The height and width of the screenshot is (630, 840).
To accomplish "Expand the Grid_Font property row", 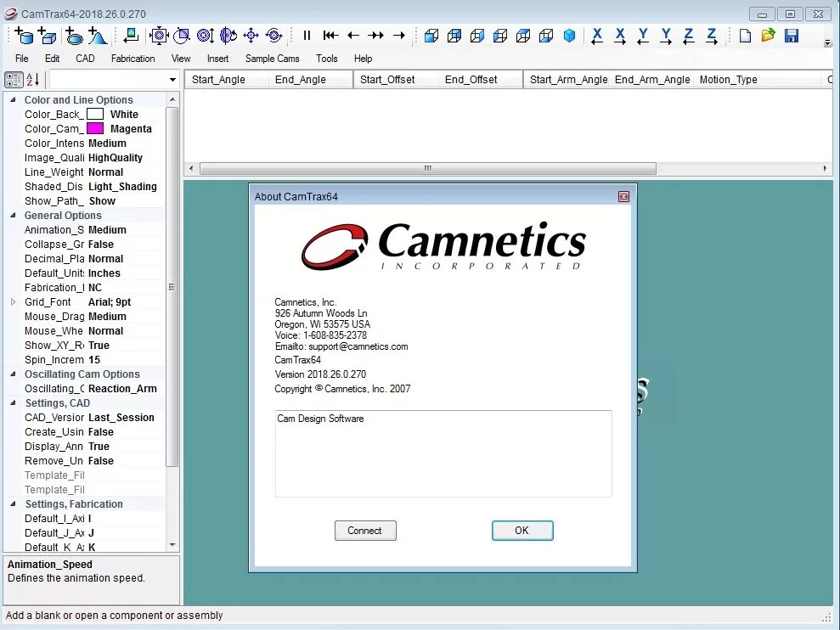I will click(13, 302).
